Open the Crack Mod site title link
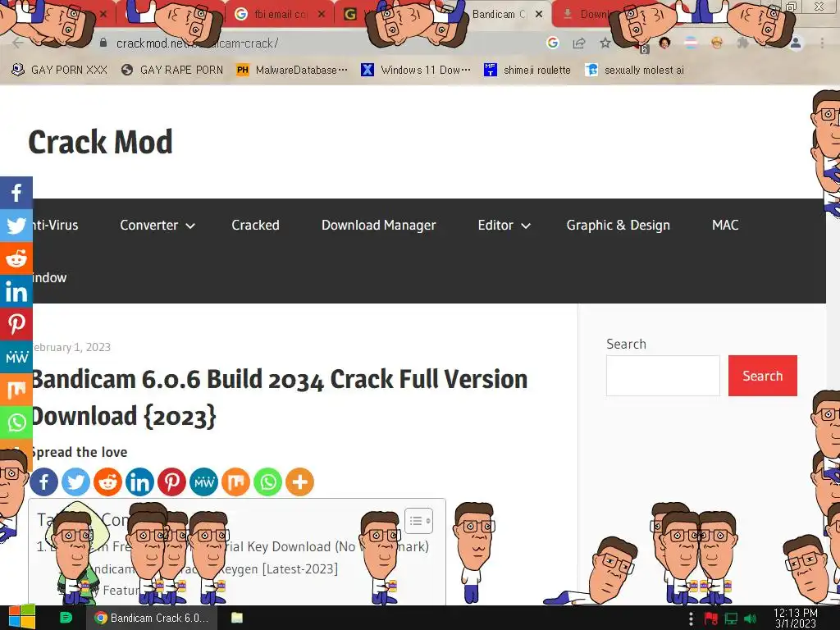 pyautogui.click(x=100, y=142)
